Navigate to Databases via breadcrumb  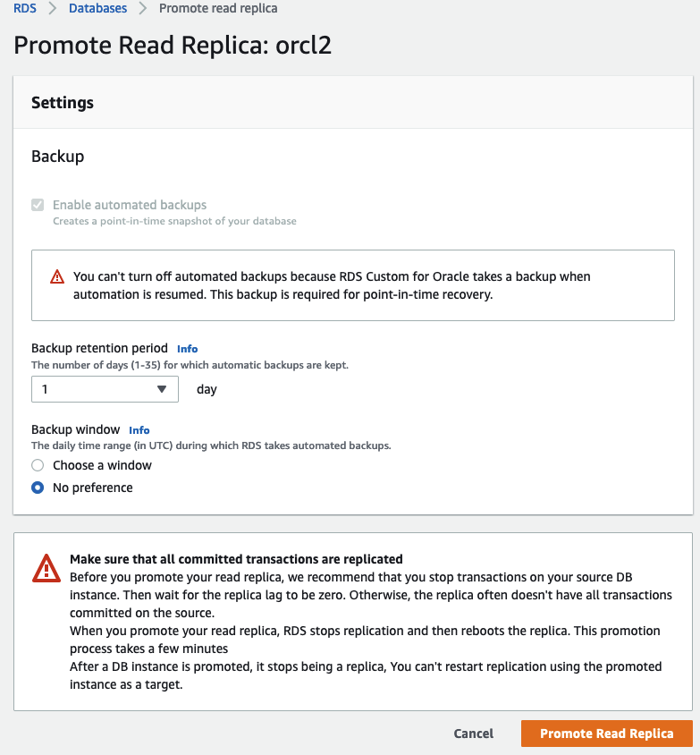click(x=98, y=8)
